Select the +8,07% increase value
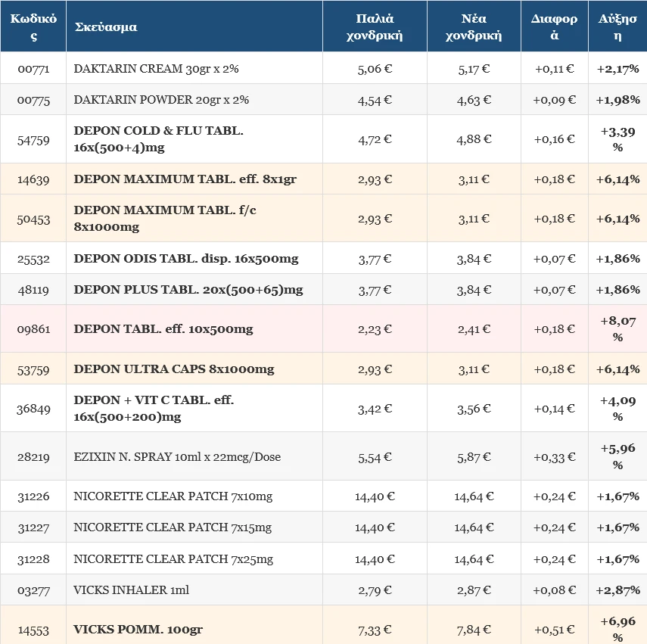Viewport: 647px width, 644px height. (x=617, y=328)
